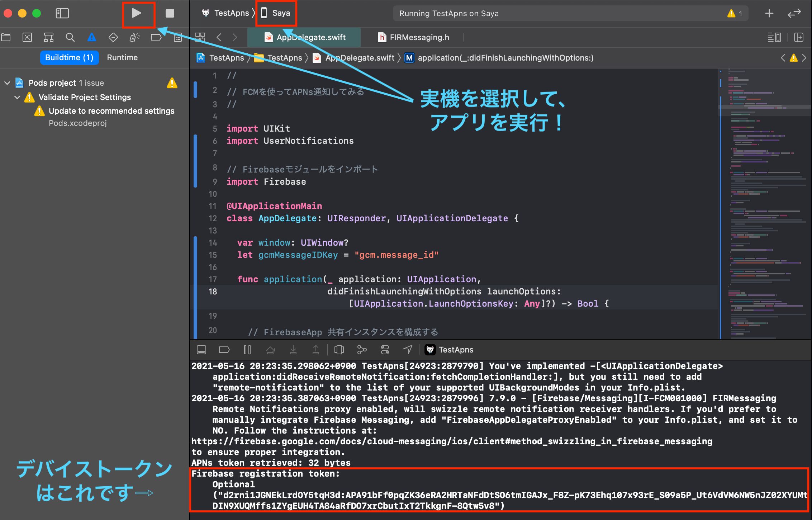Open the Find navigator magnifier
The height and width of the screenshot is (520, 812).
(70, 37)
